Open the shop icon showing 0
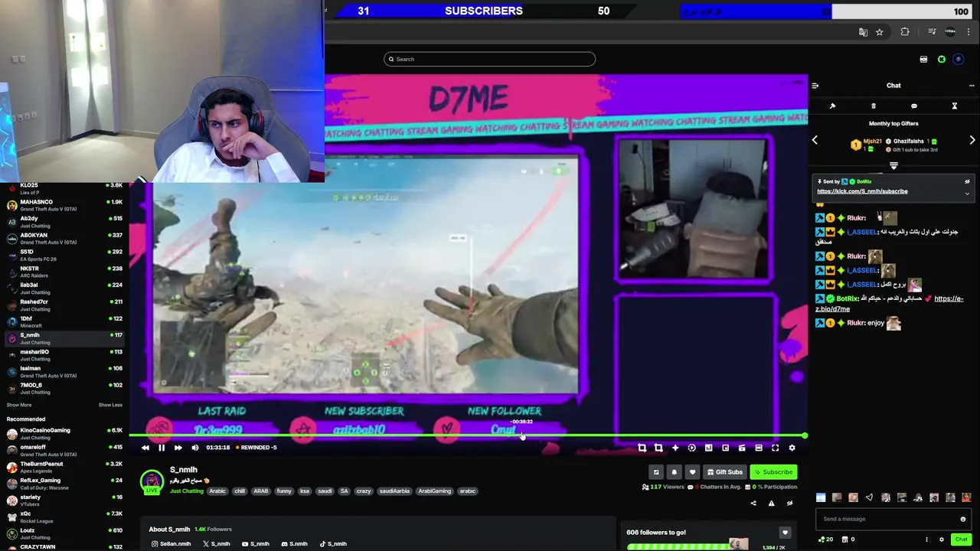 point(848,540)
